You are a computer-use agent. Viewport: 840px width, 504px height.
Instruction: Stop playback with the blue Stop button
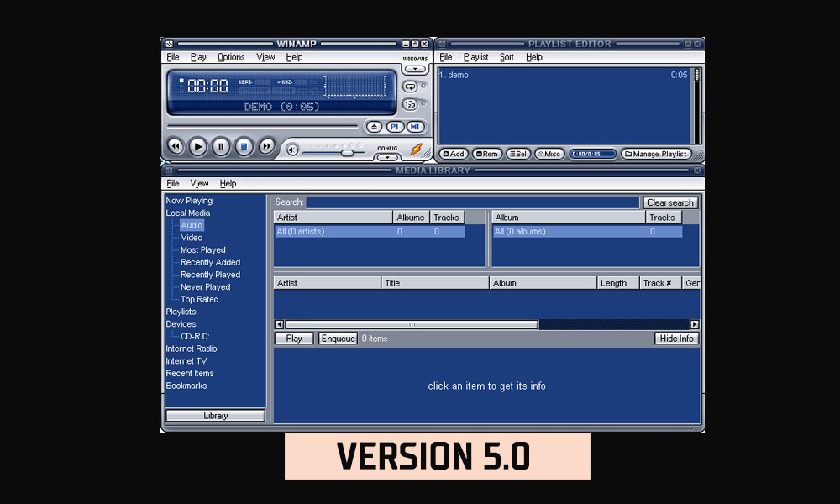244,146
